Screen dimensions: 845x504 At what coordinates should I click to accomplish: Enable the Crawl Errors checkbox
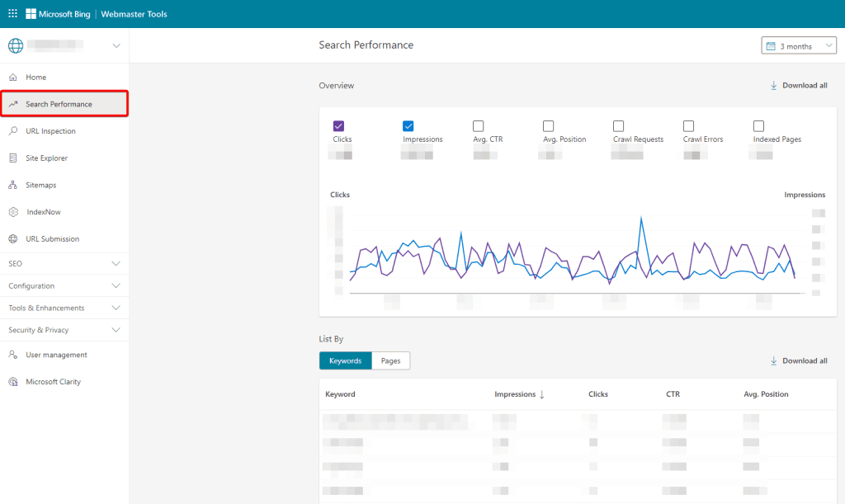[688, 126]
